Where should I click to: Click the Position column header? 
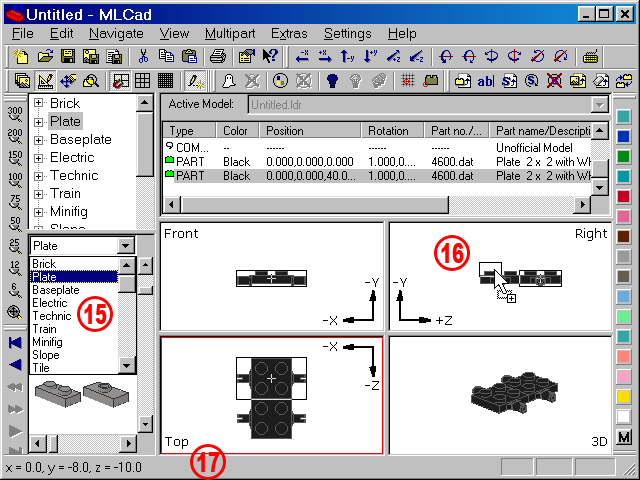pos(310,131)
